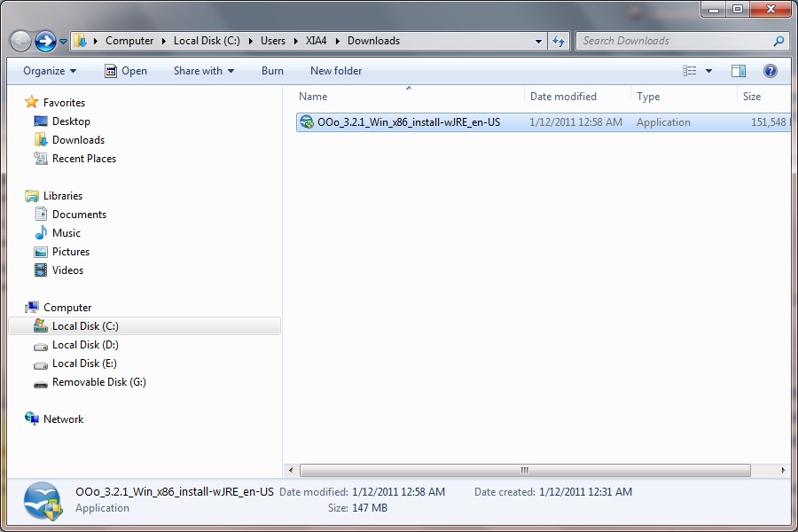Screen dimensions: 798x532
Task: Select Libraries in the navigation pane
Action: [63, 196]
